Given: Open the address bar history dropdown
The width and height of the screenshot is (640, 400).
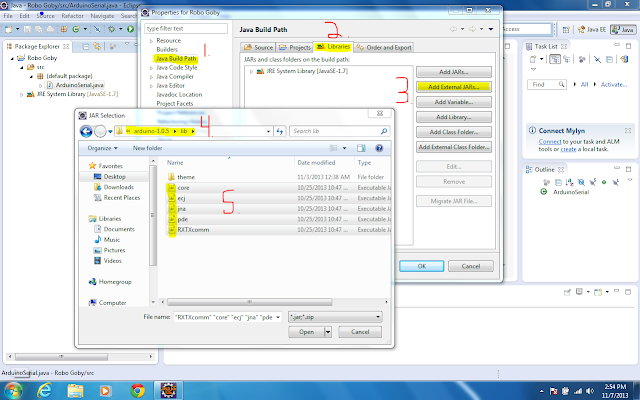Looking at the screenshot, I should point(268,131).
